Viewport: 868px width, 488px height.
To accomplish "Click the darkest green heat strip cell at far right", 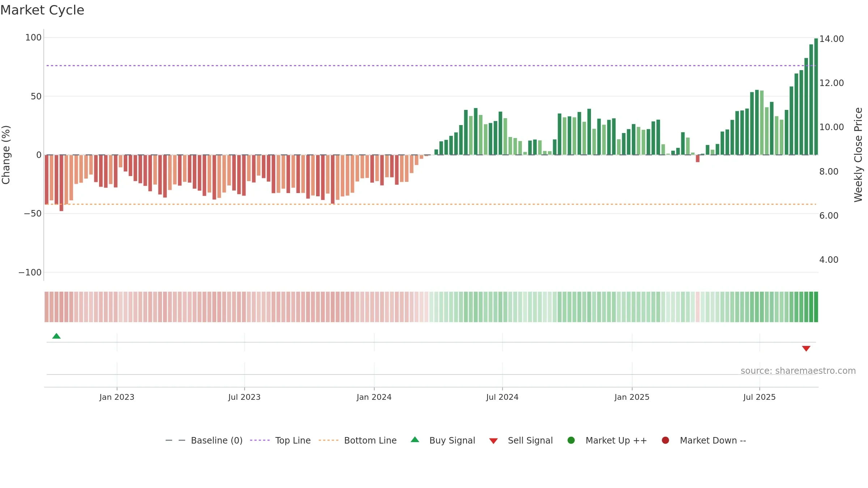I will point(816,307).
